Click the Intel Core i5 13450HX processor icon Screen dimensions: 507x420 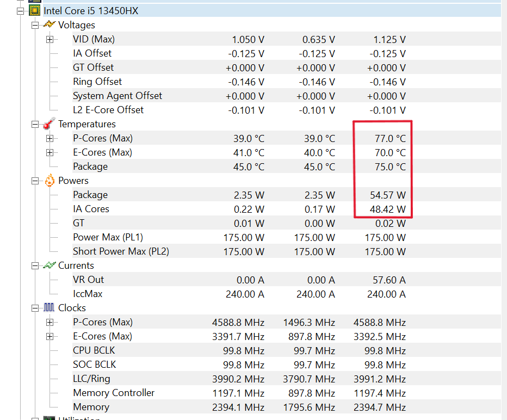coord(35,11)
